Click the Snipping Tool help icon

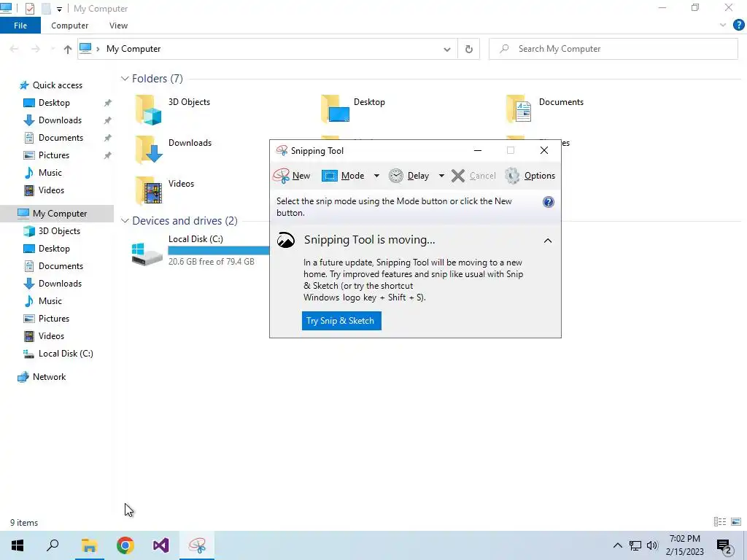(549, 202)
